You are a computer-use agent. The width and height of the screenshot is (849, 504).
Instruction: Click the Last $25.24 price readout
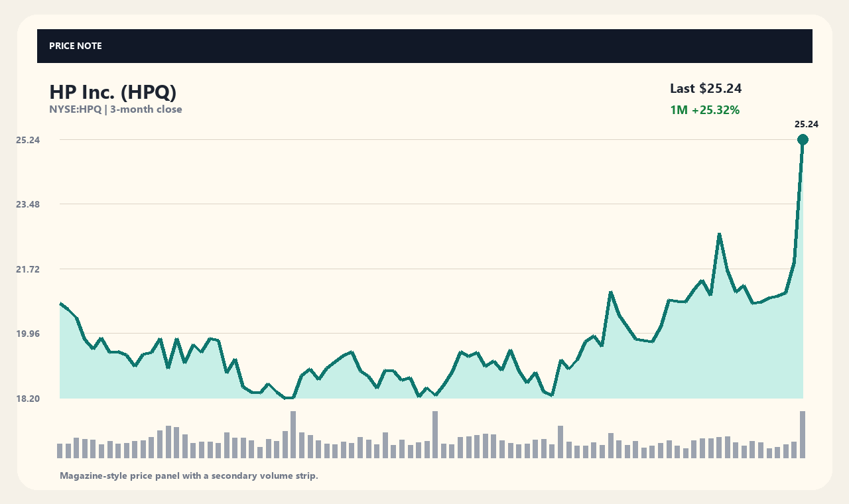706,88
